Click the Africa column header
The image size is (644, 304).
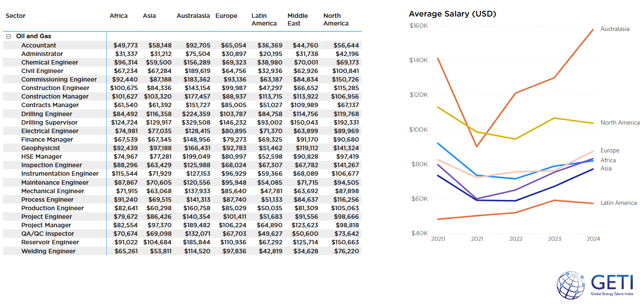click(x=118, y=15)
